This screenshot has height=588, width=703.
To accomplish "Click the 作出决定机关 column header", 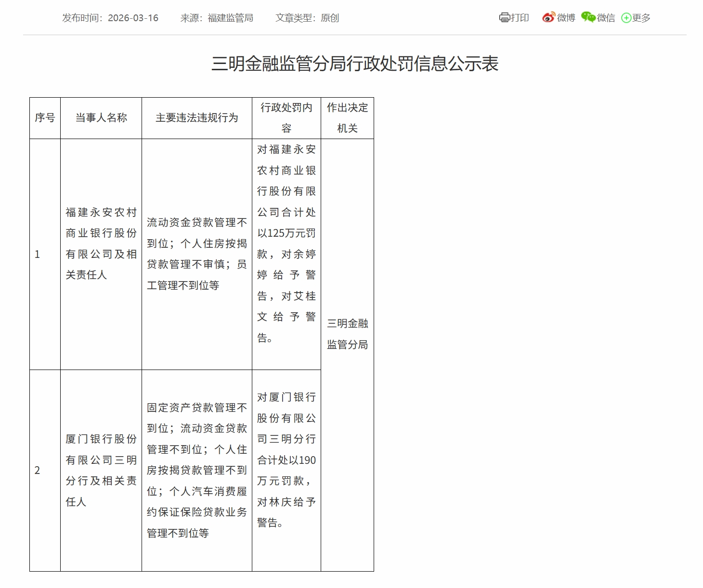I will pyautogui.click(x=348, y=117).
